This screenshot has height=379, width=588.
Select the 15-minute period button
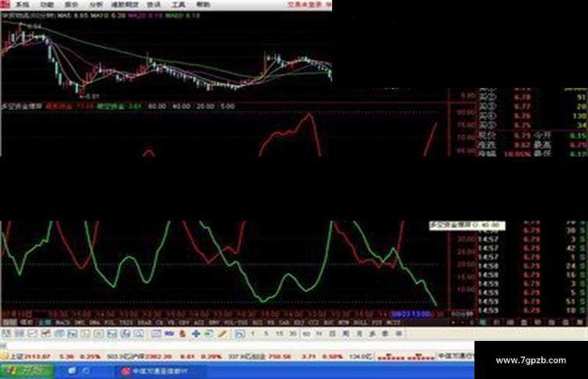279,334
